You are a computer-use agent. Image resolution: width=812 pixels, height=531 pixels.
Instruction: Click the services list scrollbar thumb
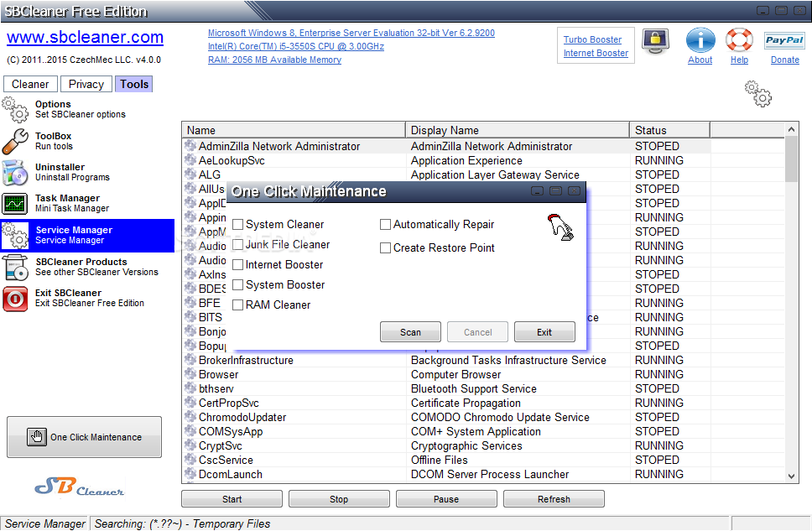(791, 159)
